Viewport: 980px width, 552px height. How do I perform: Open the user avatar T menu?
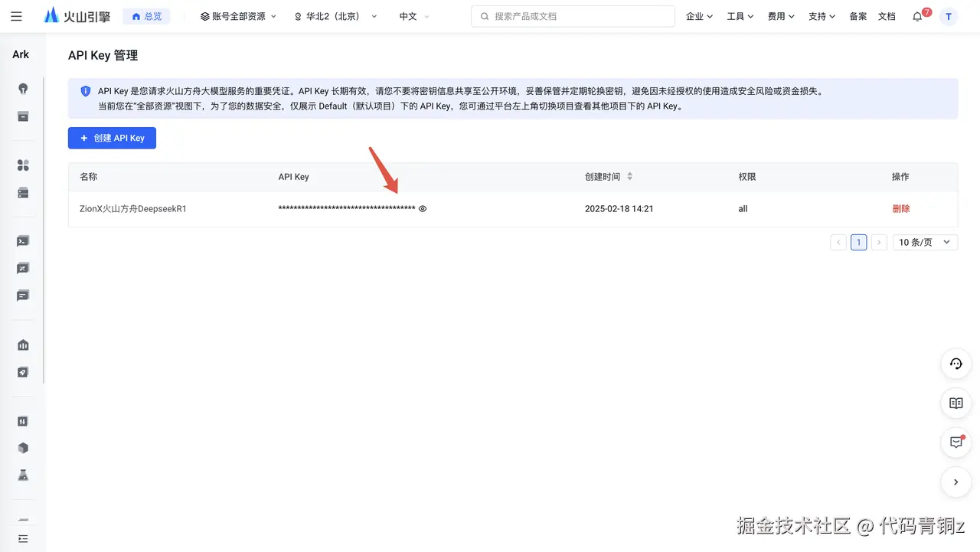click(x=949, y=16)
